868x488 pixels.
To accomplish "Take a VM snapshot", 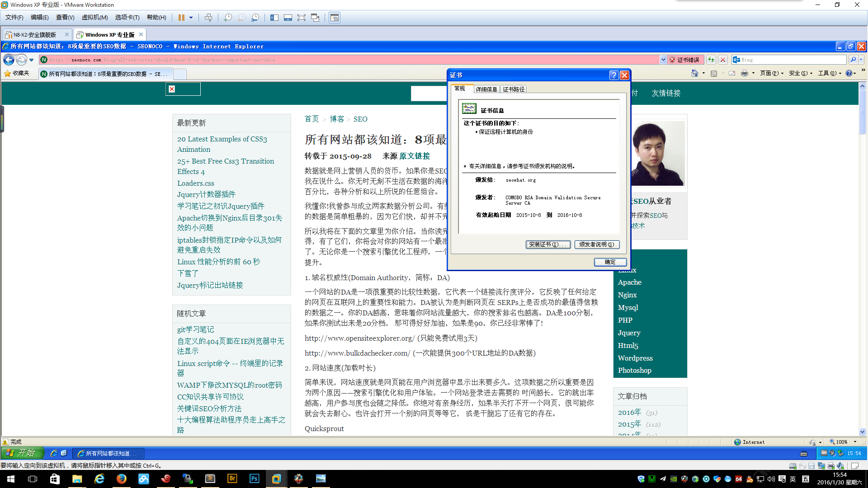I will [x=228, y=18].
